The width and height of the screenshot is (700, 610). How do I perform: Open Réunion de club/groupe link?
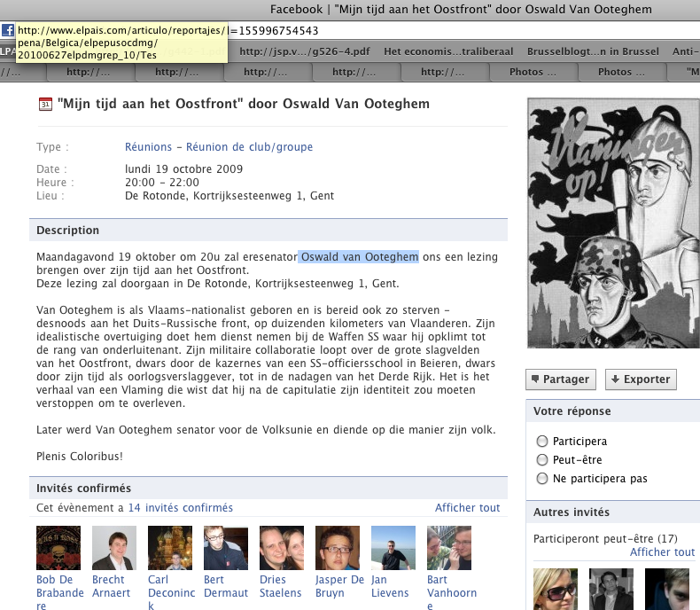pos(249,147)
